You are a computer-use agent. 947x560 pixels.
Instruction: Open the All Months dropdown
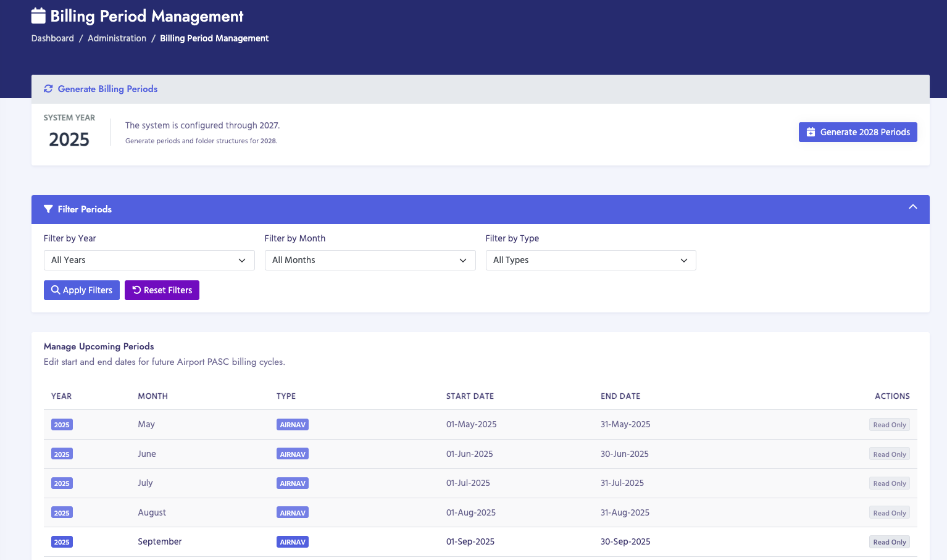(x=370, y=260)
